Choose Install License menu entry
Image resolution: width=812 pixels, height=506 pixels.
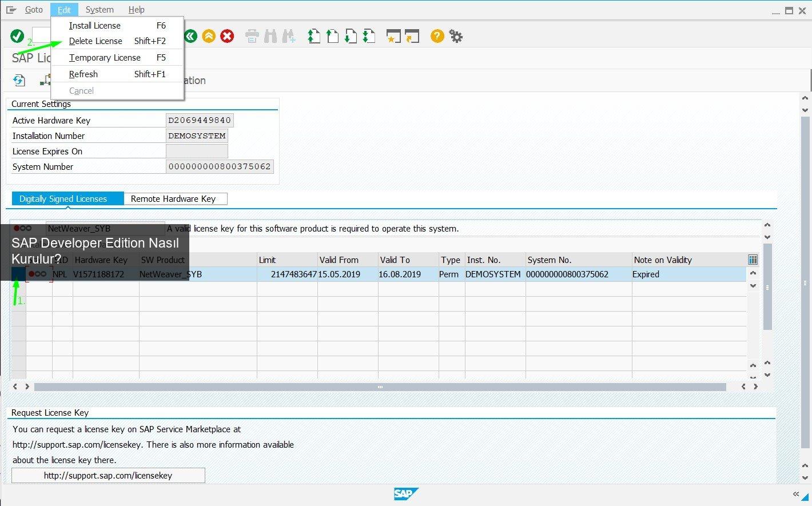[95, 26]
